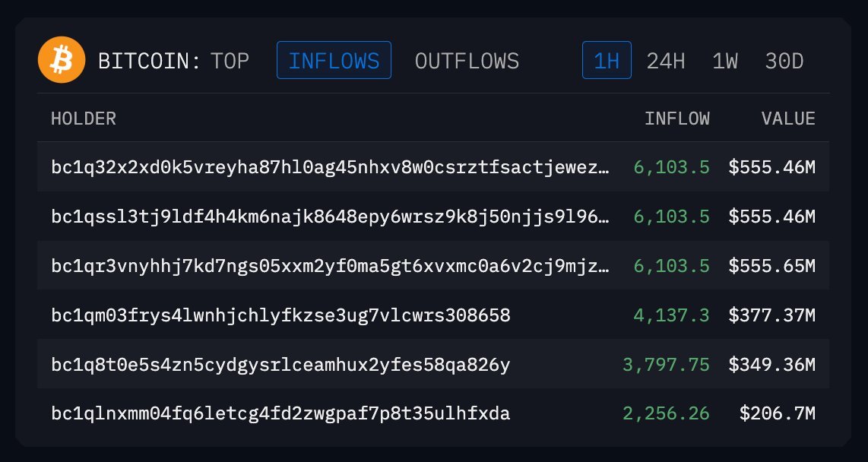Open the address starting with bc1qr3vnyhhj7kd7
Screen dimensions: 868x462
[x=331, y=265]
